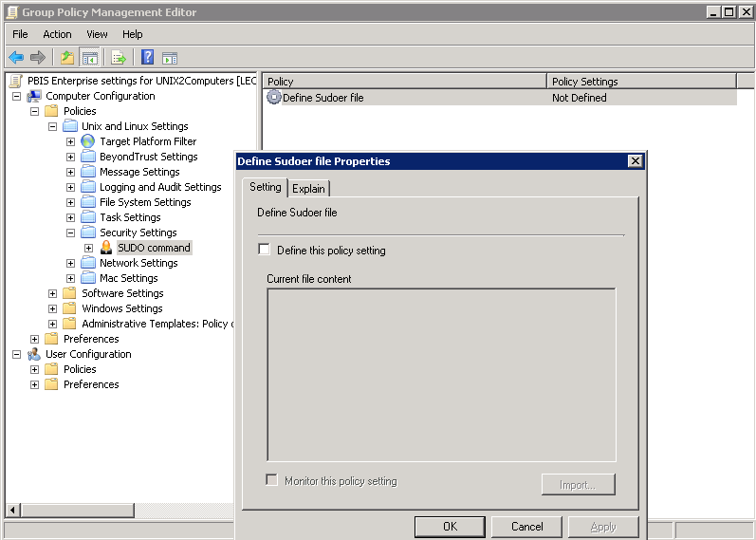756x540 pixels.
Task: Toggle the Show/Hide Action Pane icon
Action: tap(170, 58)
